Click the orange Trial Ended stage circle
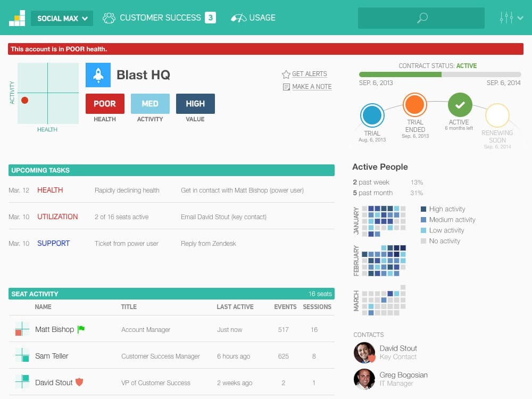The width and height of the screenshot is (532, 399). point(414,105)
